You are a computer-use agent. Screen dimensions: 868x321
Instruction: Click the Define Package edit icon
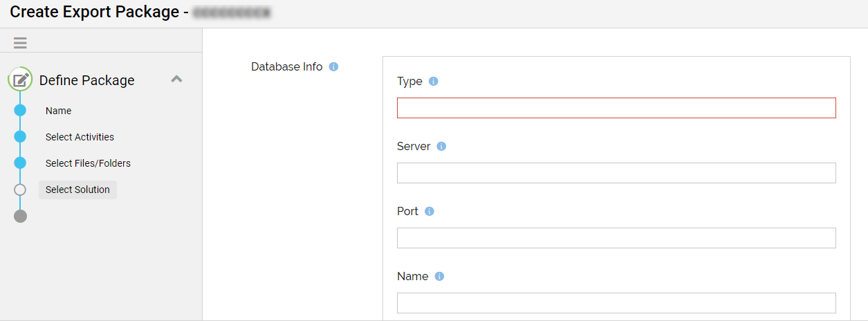coord(21,80)
